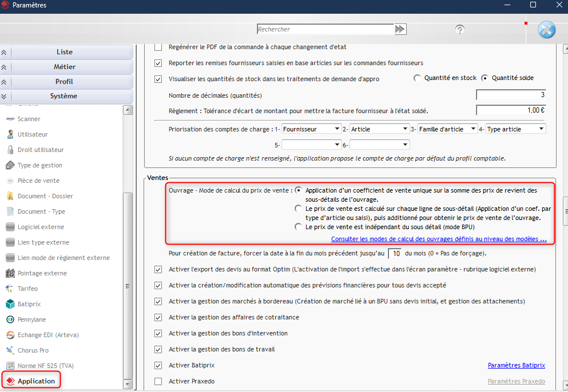Click the Lien mode de règlement externe icon
Screen dimensions: 568x392
tap(10, 258)
